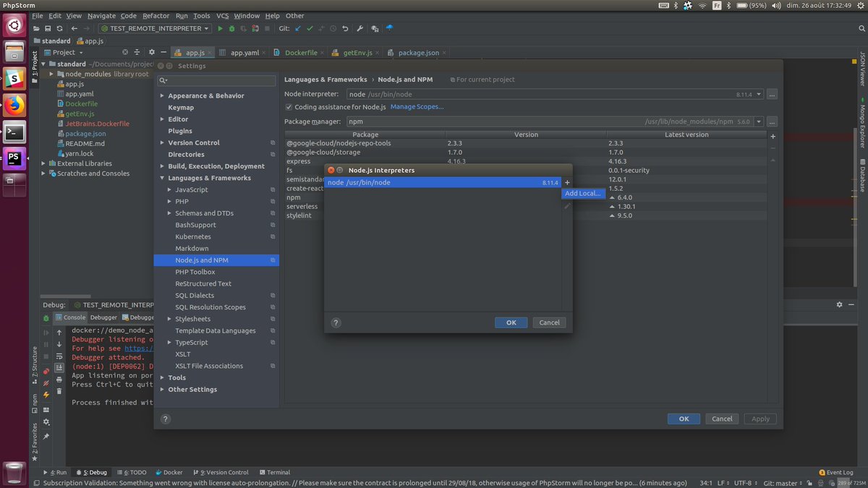Open settings via the wrench toolbar icon
This screenshot has height=488, width=868.
coord(359,28)
